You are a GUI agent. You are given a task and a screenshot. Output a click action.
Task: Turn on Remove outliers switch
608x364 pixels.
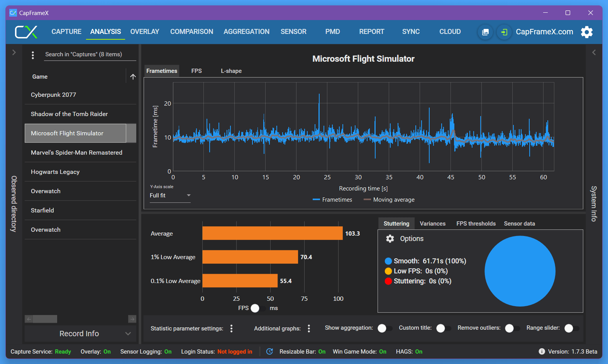click(x=512, y=328)
